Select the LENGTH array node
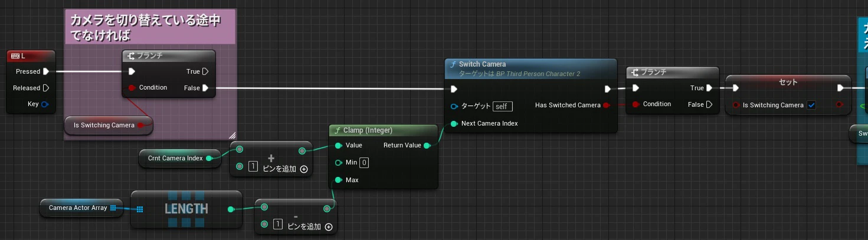The height and width of the screenshot is (240, 868). tap(186, 209)
